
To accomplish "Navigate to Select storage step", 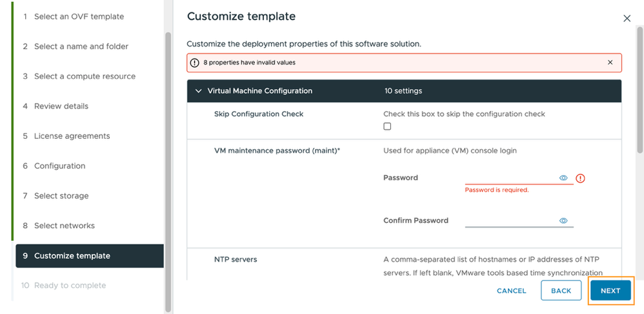I will pos(61,196).
